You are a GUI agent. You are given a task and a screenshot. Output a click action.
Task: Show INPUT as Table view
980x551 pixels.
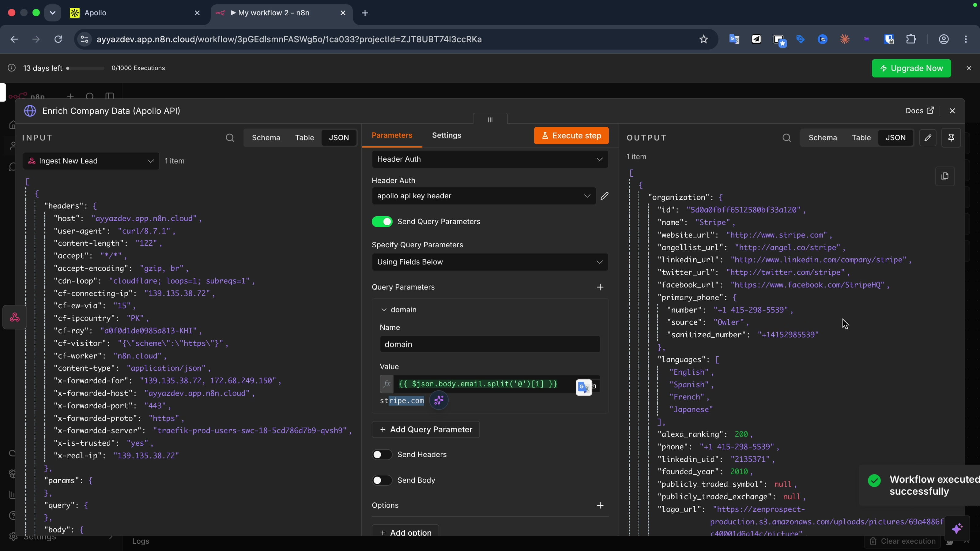tap(304, 138)
